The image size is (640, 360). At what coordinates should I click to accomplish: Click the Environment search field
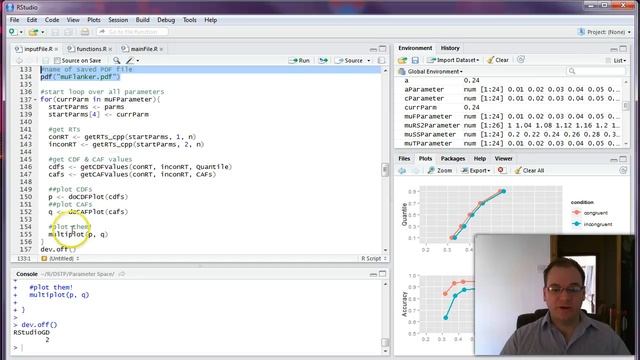[x=596, y=71]
